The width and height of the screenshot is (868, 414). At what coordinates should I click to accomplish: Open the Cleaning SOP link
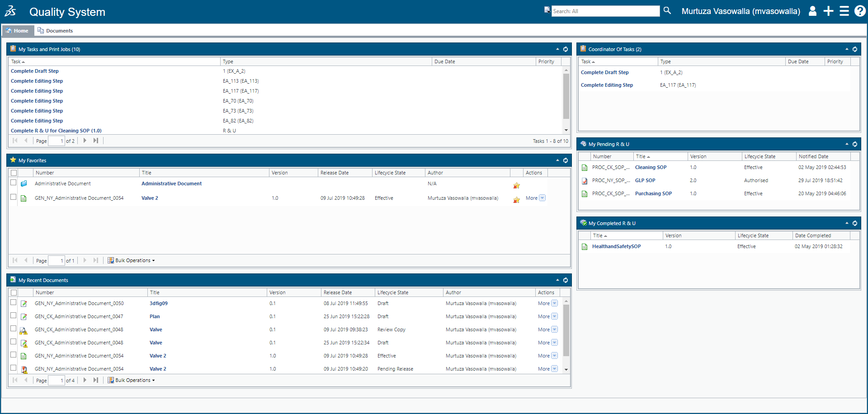[651, 167]
